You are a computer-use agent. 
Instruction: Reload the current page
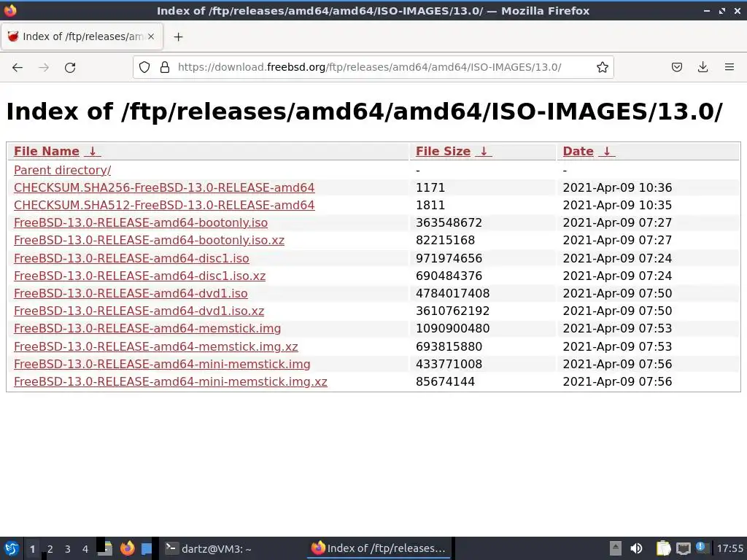(x=70, y=68)
